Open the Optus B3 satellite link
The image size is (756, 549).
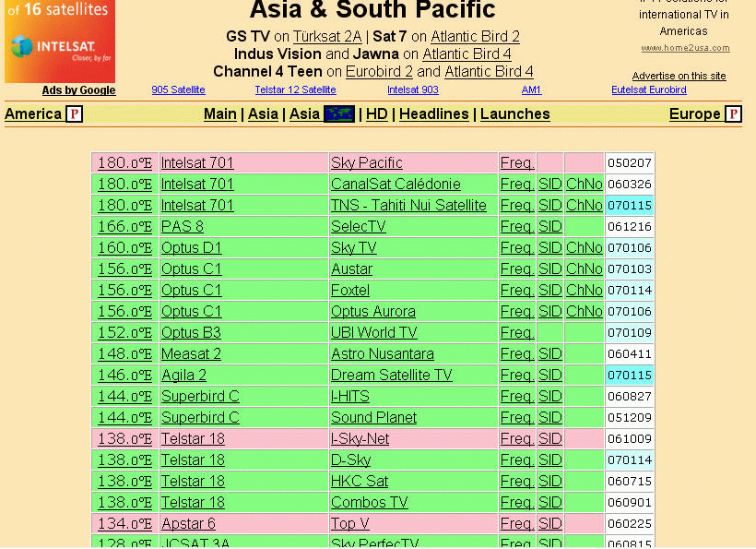coord(191,333)
